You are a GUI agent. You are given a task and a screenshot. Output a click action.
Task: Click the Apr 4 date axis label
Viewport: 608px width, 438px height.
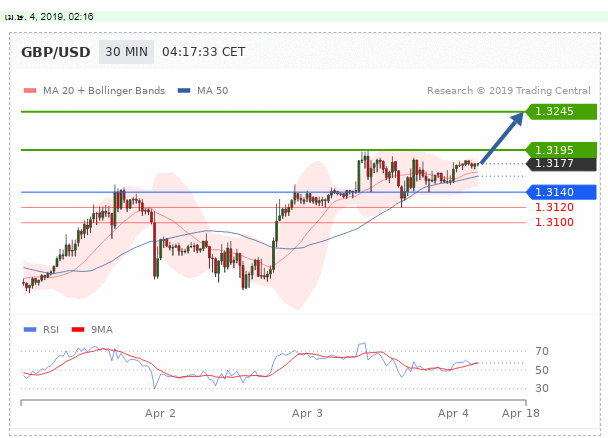(x=453, y=413)
